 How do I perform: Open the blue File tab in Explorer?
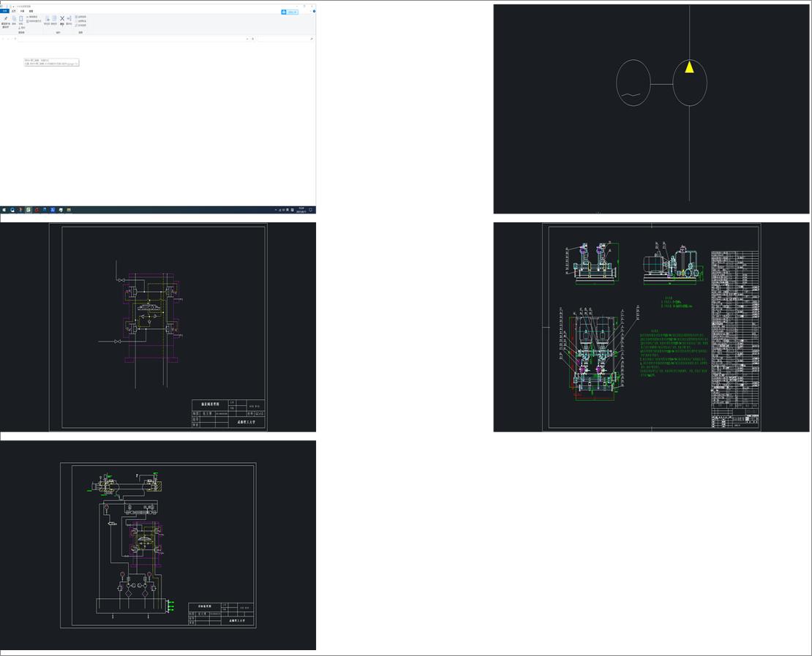point(4,11)
